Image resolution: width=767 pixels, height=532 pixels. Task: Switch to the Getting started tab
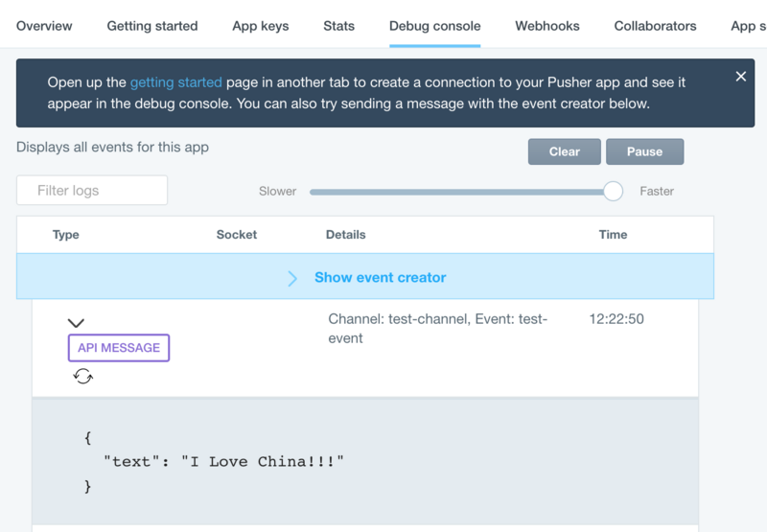pos(152,26)
